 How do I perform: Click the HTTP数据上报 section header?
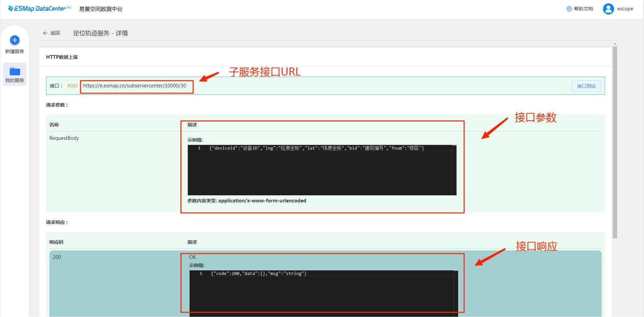click(x=62, y=57)
